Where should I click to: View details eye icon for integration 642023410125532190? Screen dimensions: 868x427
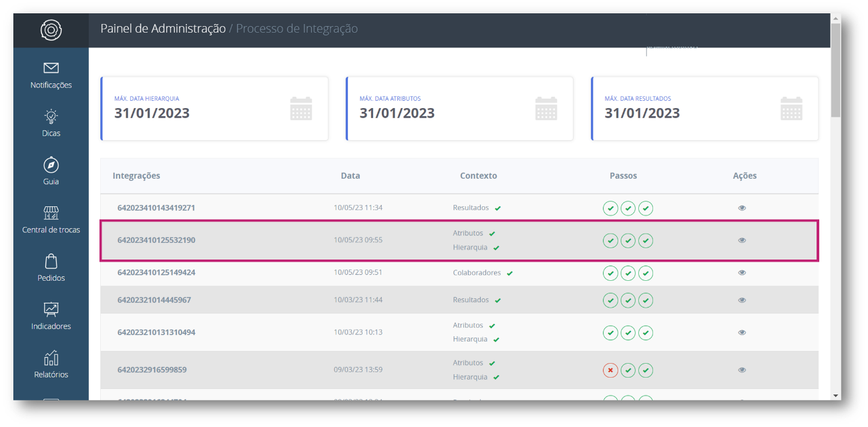(742, 240)
